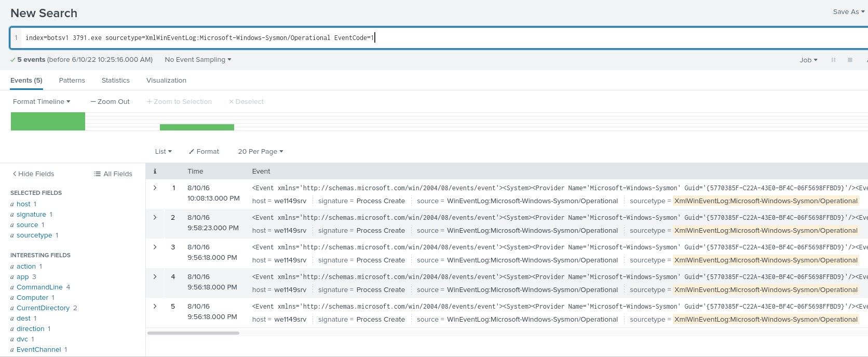Click timestamp 9:58:23.000 PM of event 2
This screenshot has width=868, height=357.
point(213,228)
